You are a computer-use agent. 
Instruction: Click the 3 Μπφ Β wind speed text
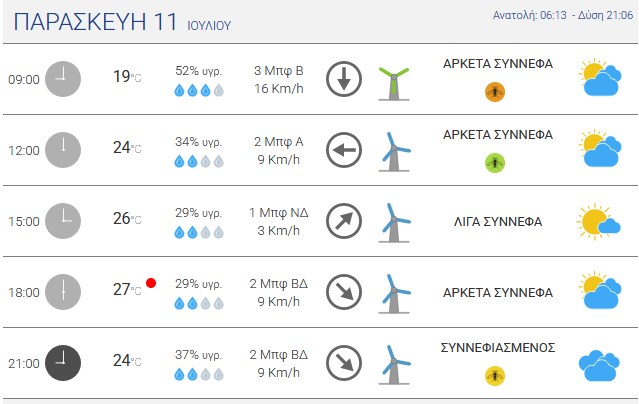click(x=279, y=71)
